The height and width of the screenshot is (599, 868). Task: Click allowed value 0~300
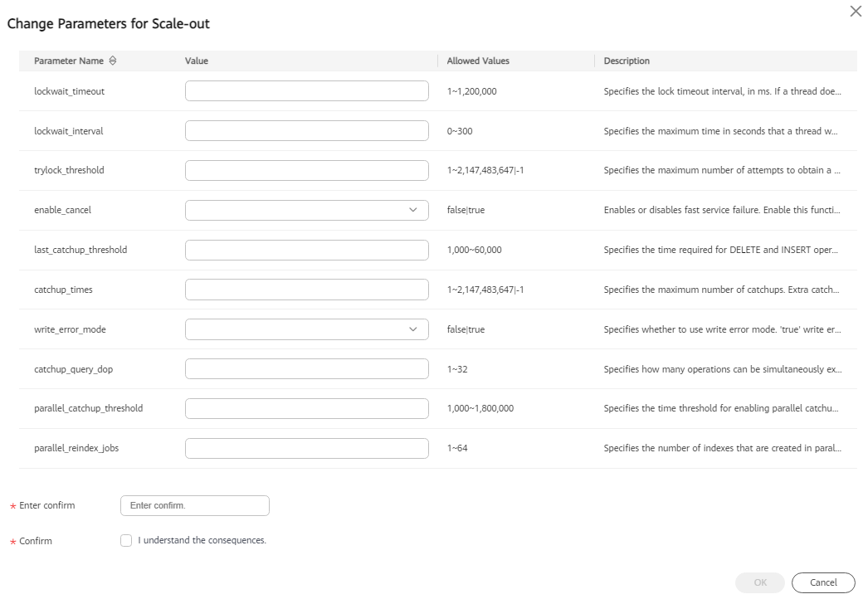[460, 131]
